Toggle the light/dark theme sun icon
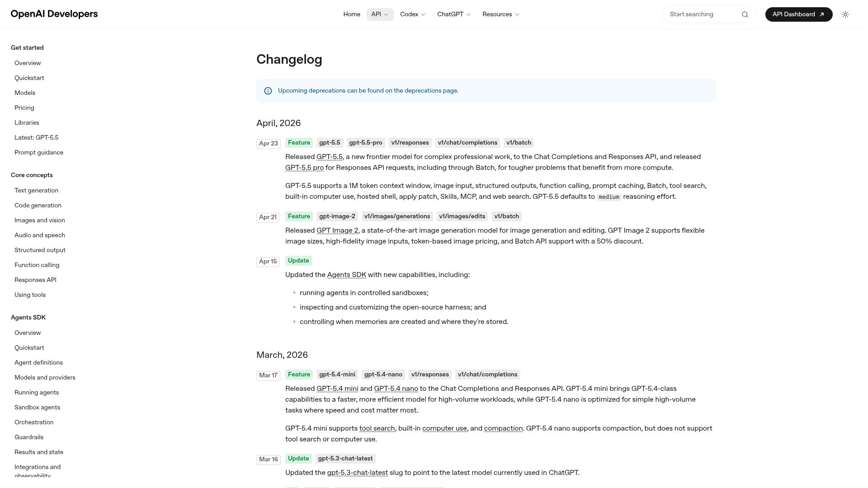 tap(845, 14)
